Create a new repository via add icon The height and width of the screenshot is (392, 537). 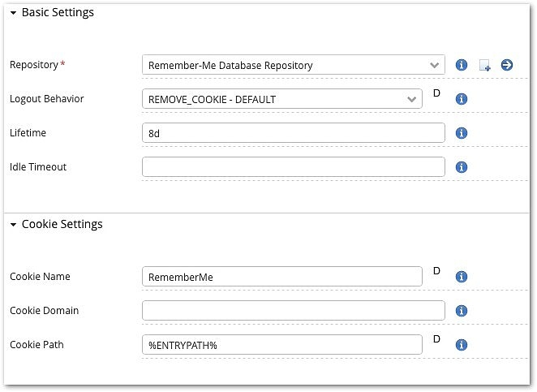[x=484, y=66]
